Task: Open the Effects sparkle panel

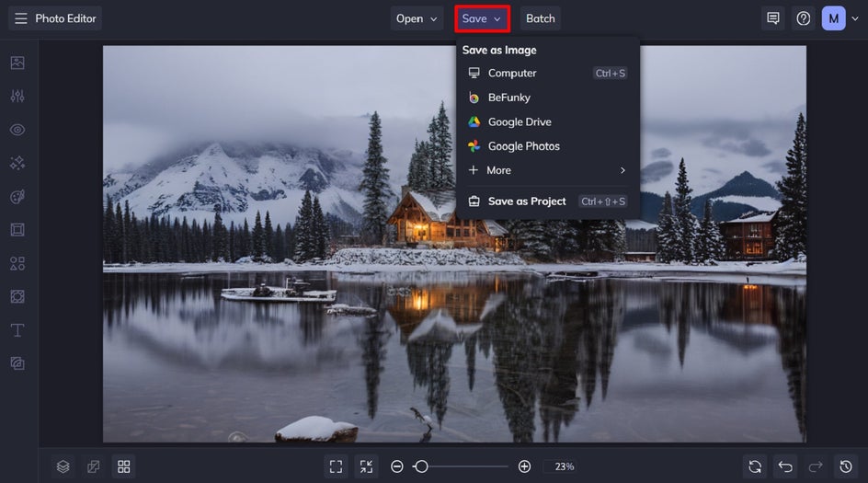Action: click(17, 163)
